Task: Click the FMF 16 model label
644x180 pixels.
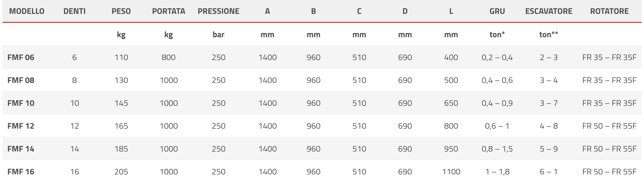Action: (21, 172)
